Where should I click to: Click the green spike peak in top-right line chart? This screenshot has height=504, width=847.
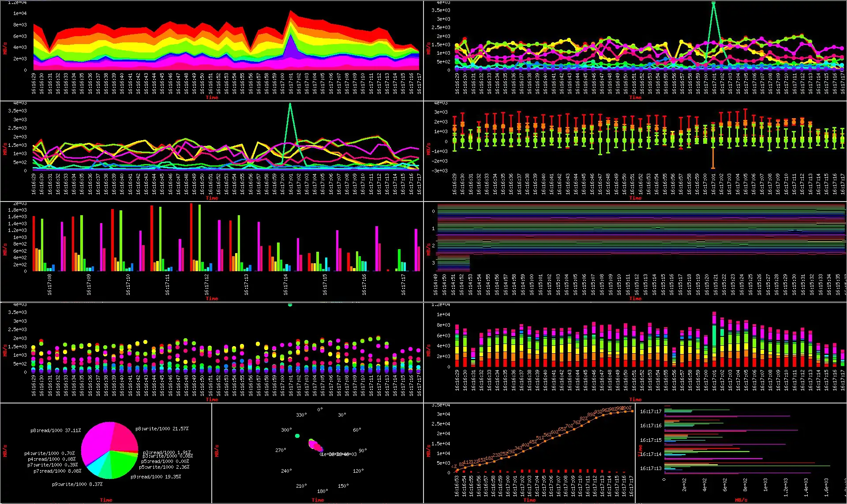713,4
